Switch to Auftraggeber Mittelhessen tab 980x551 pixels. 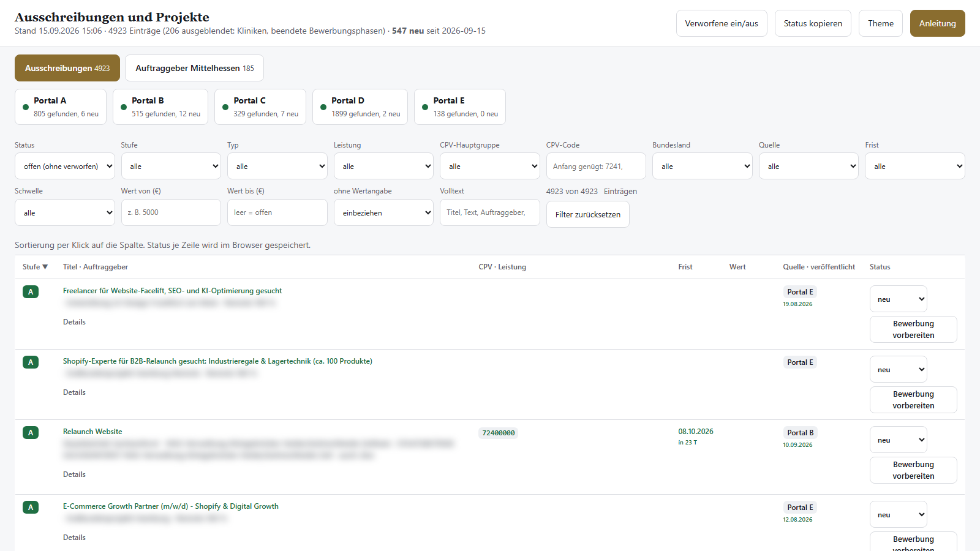(194, 68)
